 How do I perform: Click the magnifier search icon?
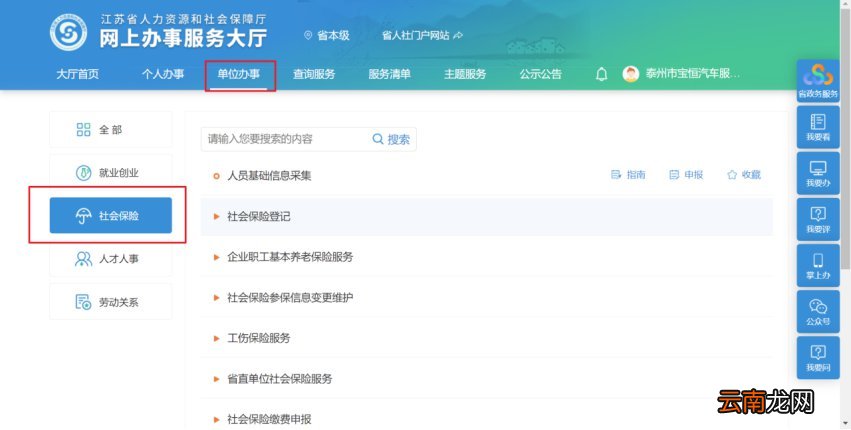click(378, 139)
